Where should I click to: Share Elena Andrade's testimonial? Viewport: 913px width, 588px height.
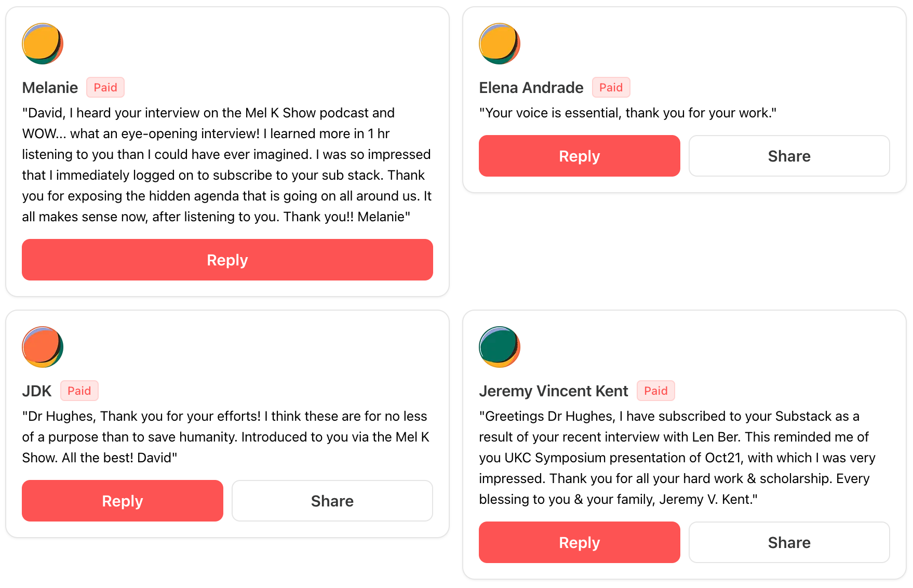tap(789, 156)
